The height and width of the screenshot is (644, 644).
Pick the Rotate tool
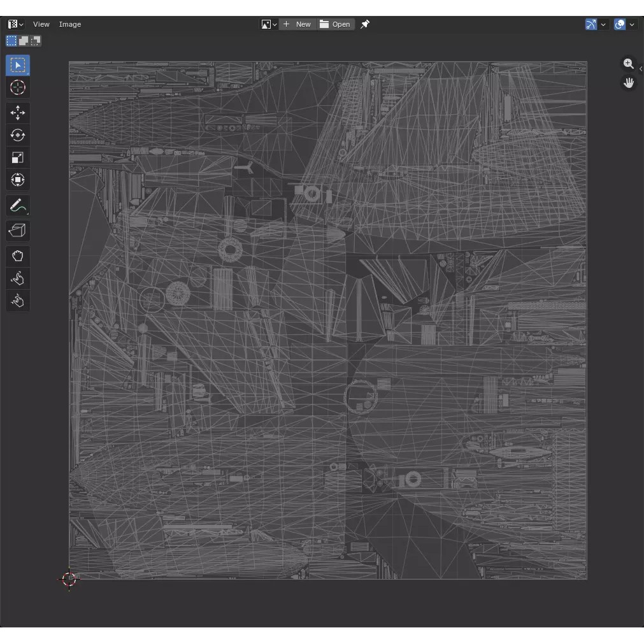click(18, 135)
